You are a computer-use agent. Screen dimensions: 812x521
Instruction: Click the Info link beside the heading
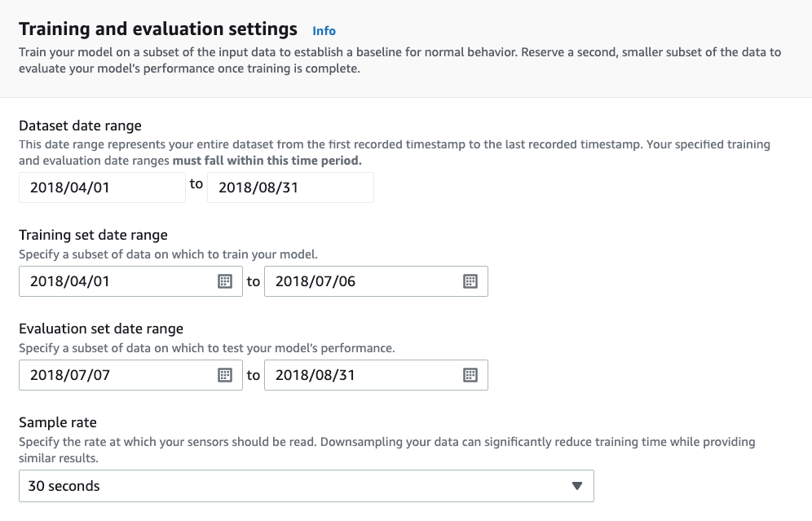pos(324,31)
